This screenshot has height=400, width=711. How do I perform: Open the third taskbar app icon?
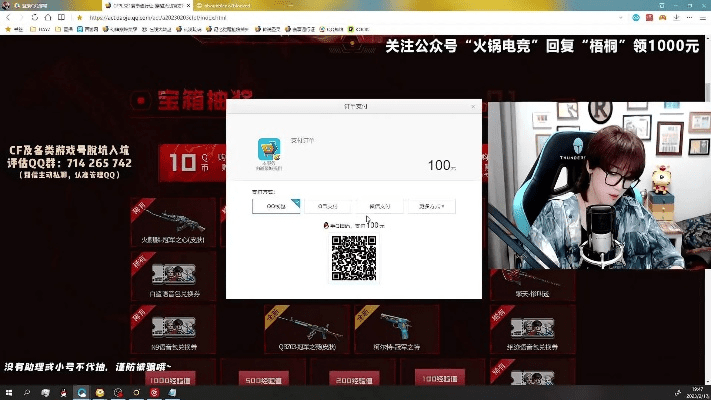tap(45, 393)
